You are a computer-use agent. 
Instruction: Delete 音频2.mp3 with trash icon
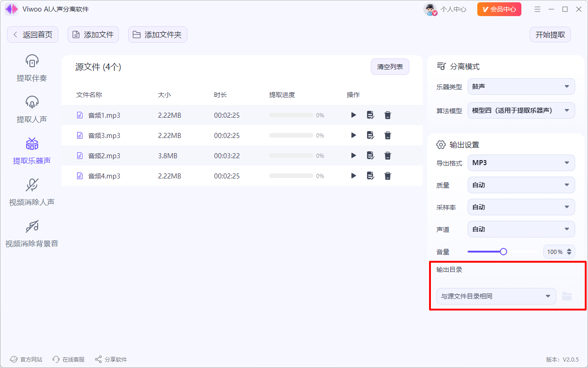[388, 155]
